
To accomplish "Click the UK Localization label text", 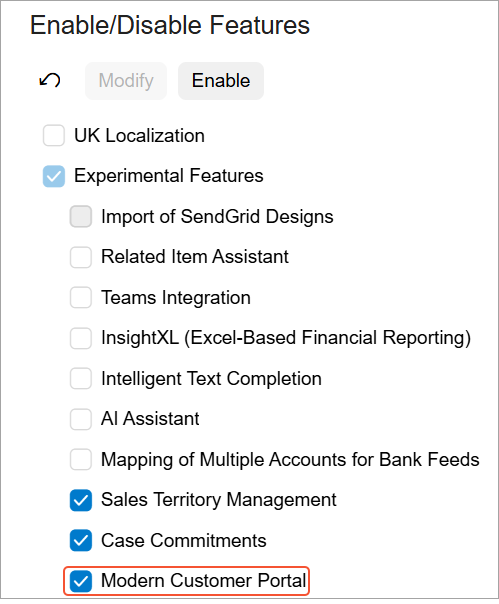I will point(139,136).
